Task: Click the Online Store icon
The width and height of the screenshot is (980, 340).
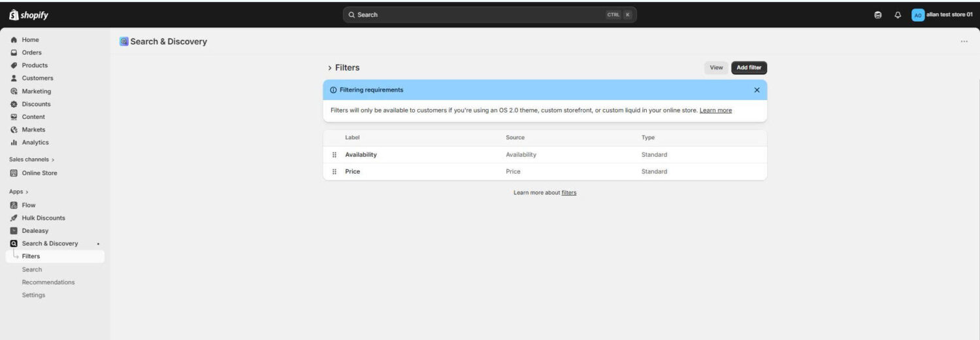Action: [x=14, y=173]
